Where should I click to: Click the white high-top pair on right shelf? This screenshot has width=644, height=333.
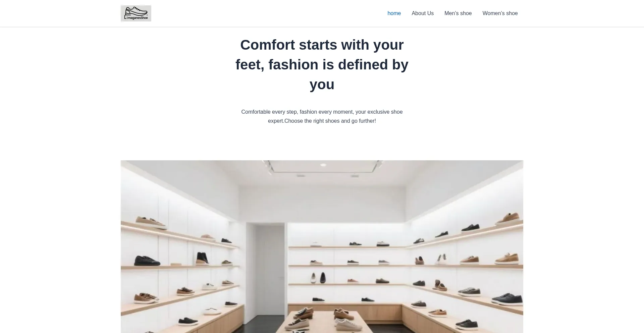point(442,258)
